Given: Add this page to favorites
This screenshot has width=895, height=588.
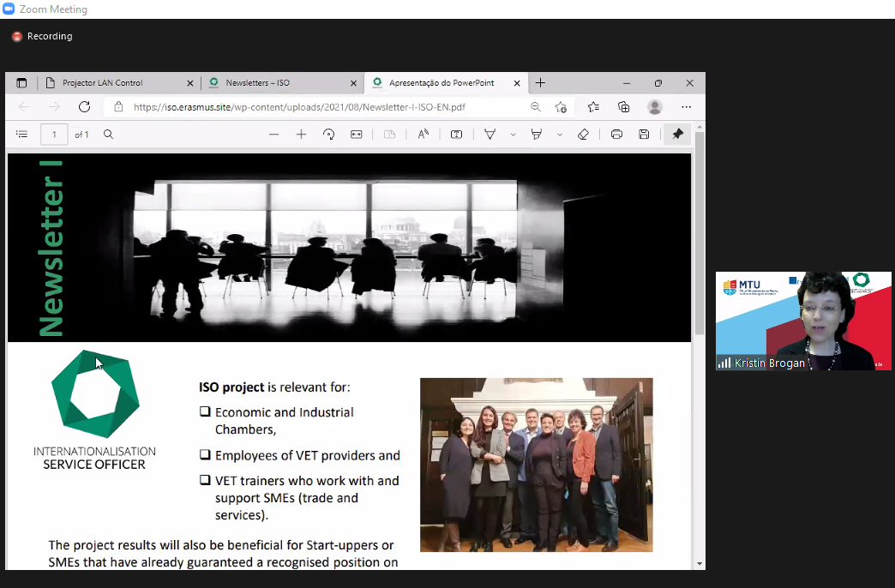Looking at the screenshot, I should (x=561, y=107).
